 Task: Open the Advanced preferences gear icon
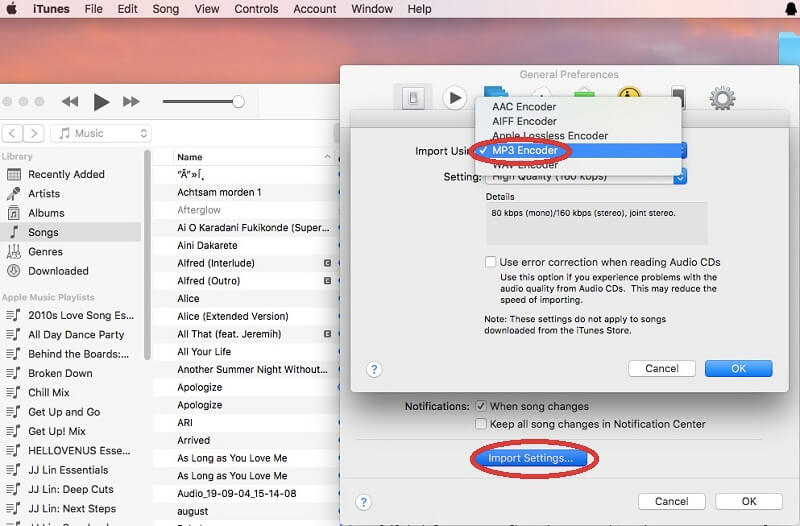pyautogui.click(x=722, y=98)
